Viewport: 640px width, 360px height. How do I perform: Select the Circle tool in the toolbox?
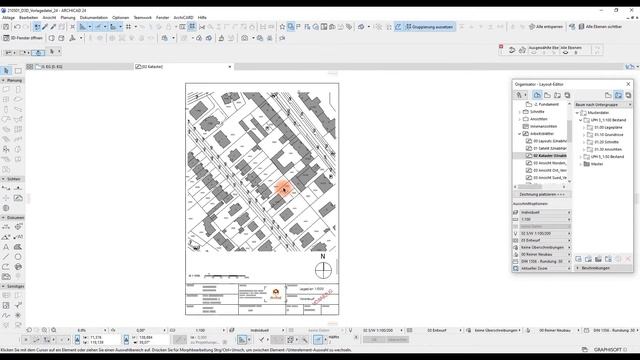[18, 257]
